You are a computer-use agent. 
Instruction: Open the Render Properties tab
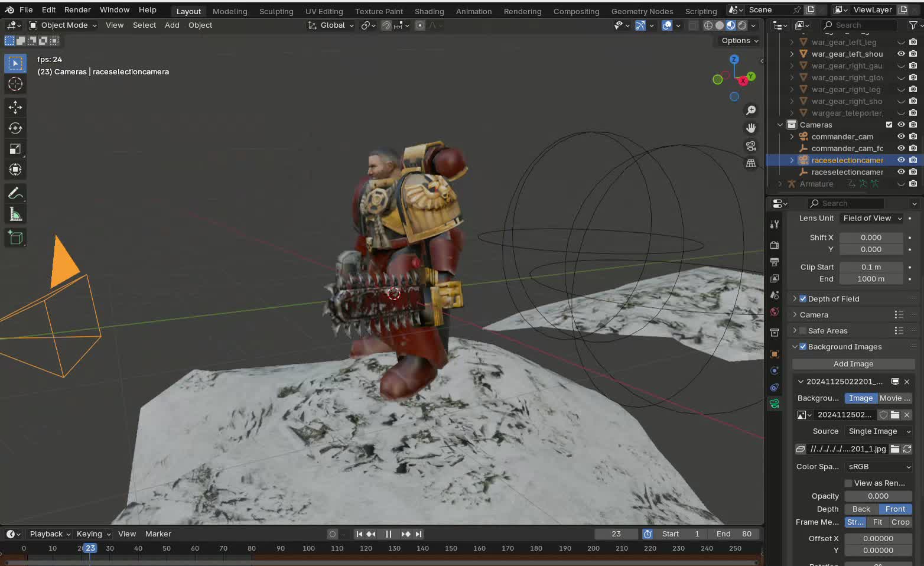coord(775,245)
